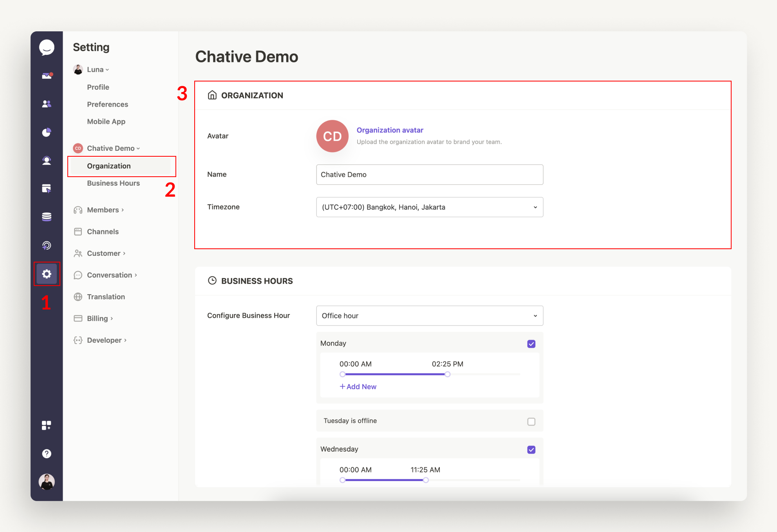The width and height of the screenshot is (777, 532).
Task: Switch to the Business Hours settings page
Action: click(113, 183)
